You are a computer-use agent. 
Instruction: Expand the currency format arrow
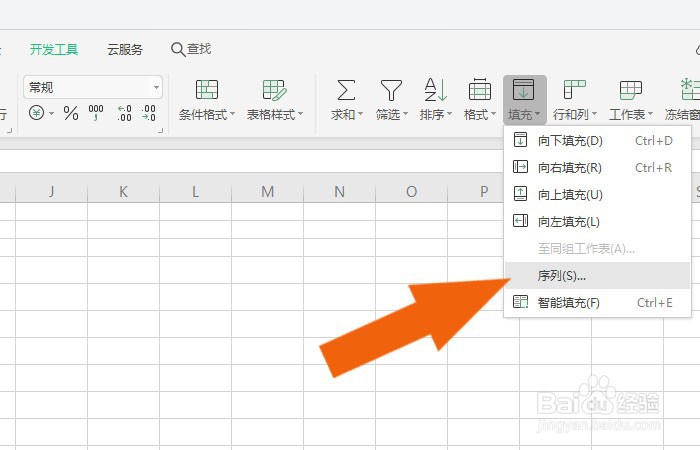pyautogui.click(x=51, y=113)
